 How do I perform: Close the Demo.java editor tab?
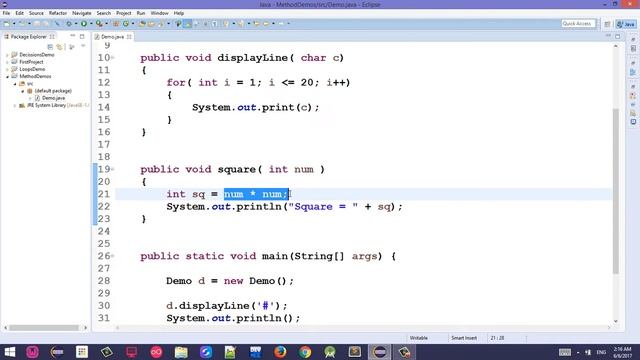point(129,37)
